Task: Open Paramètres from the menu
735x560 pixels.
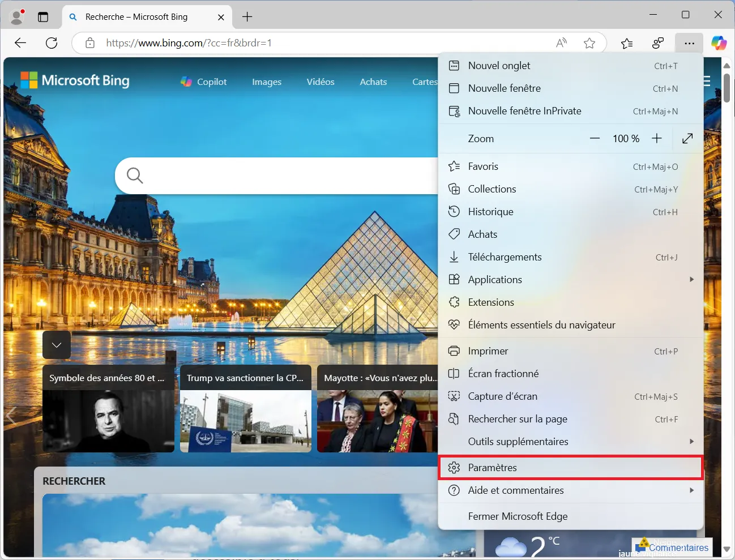Action: [x=571, y=468]
